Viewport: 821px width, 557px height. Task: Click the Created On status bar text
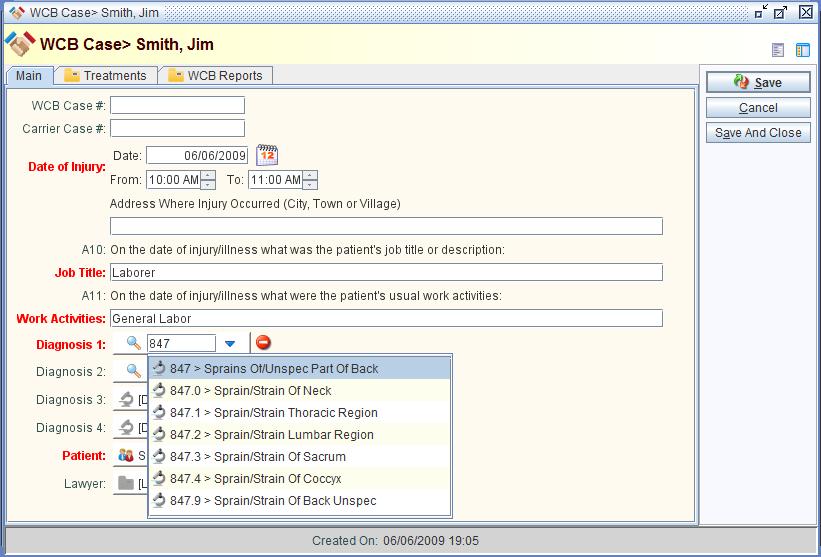395,541
